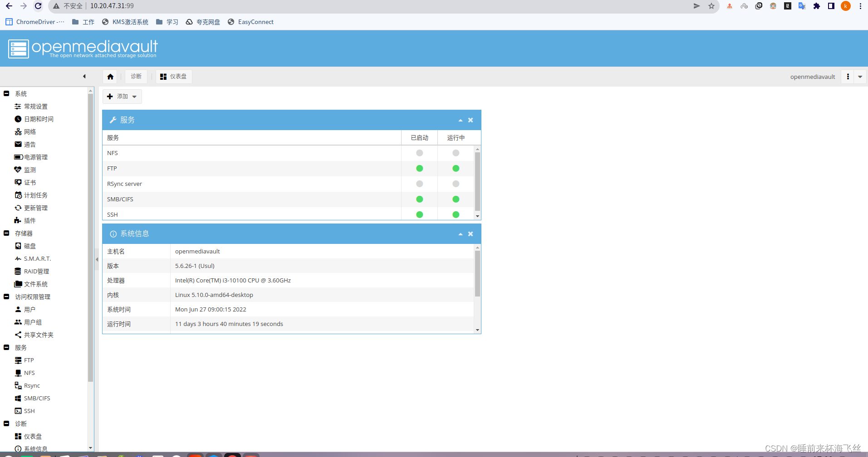Collapse the 系统 tree section
The image size is (868, 457).
6,94
